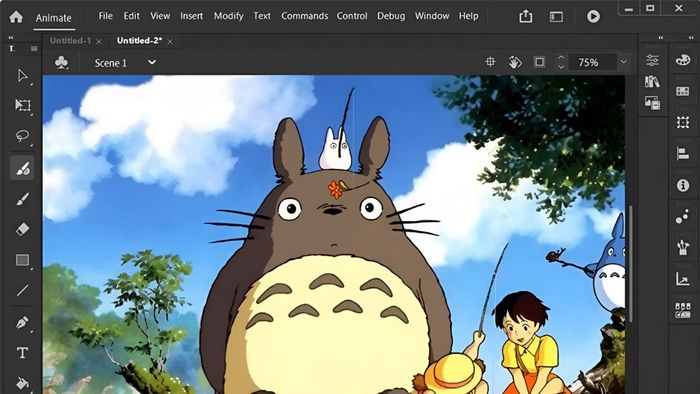Click the Share export icon
The width and height of the screenshot is (700, 394).
coord(526,17)
